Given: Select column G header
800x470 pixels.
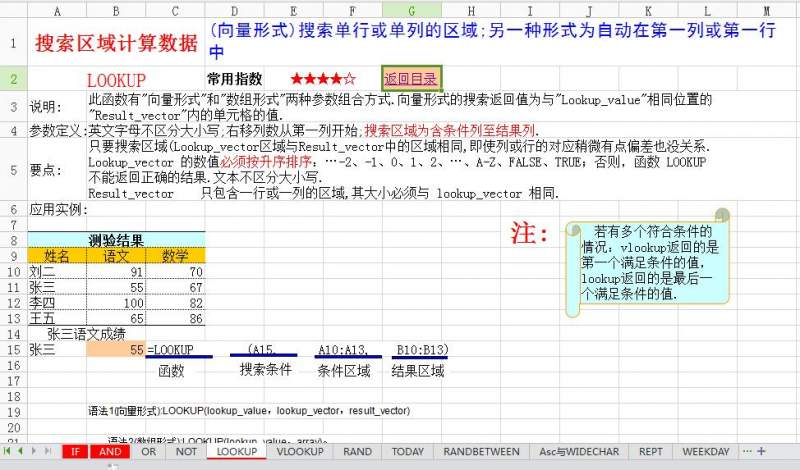Looking at the screenshot, I should [412, 11].
